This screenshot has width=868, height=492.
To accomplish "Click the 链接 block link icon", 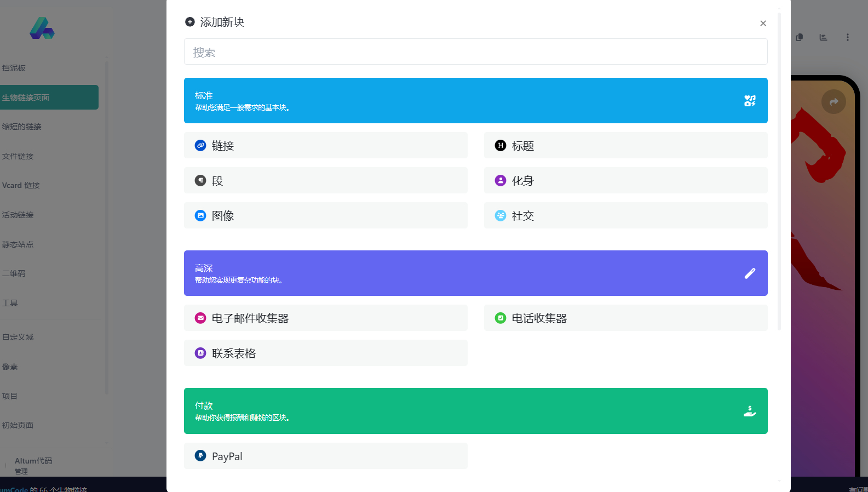I will [x=200, y=145].
